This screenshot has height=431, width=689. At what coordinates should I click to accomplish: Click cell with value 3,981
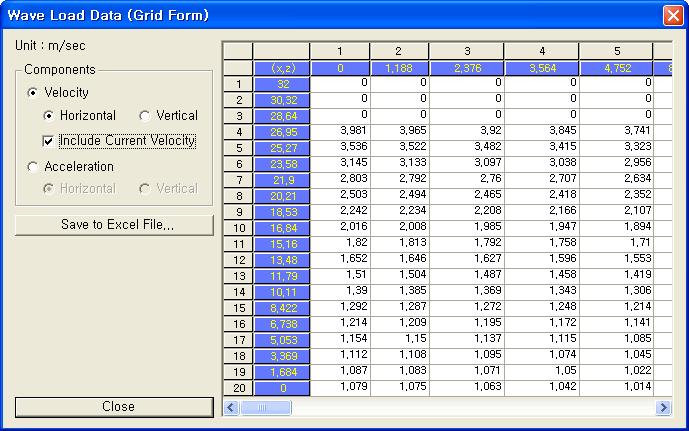[x=340, y=132]
